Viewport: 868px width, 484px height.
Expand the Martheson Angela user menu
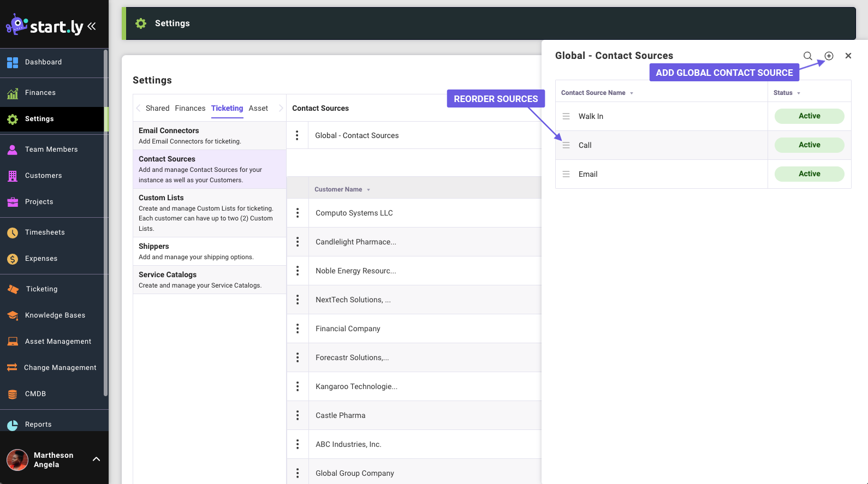pyautogui.click(x=96, y=459)
